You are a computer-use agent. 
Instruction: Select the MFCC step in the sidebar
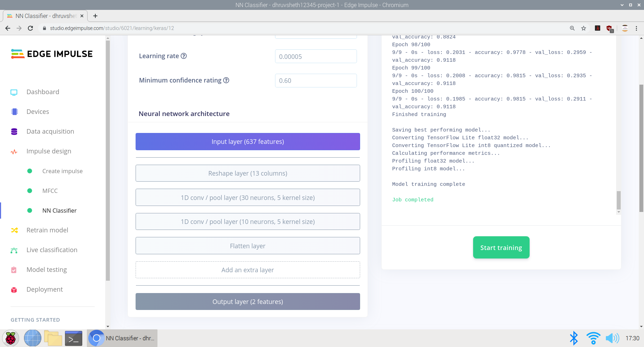coord(50,190)
